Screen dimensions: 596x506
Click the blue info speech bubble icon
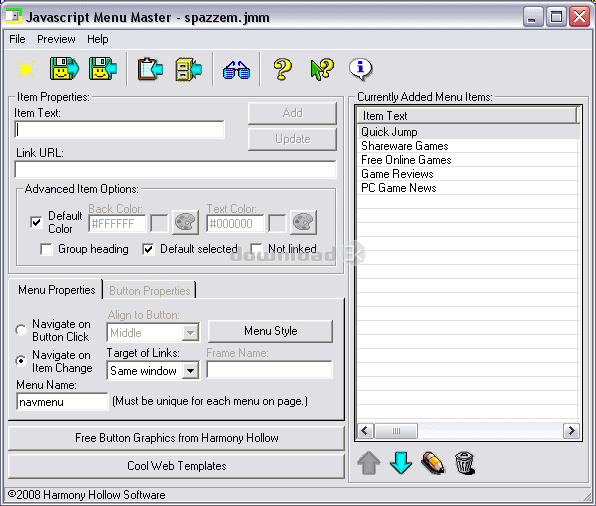click(361, 69)
